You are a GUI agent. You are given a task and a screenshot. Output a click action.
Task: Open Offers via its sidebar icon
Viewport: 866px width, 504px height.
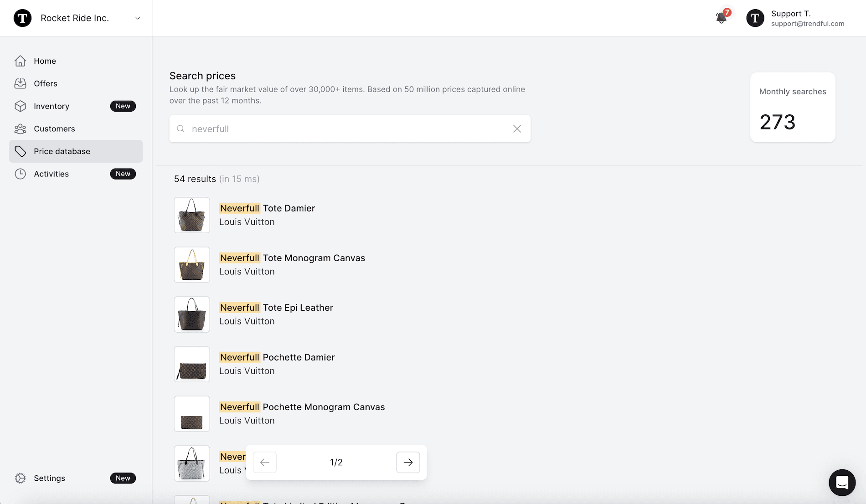[x=21, y=83]
